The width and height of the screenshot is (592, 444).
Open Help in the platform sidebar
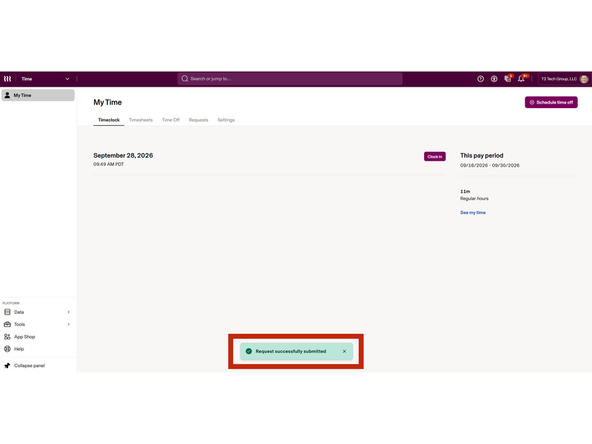point(19,349)
